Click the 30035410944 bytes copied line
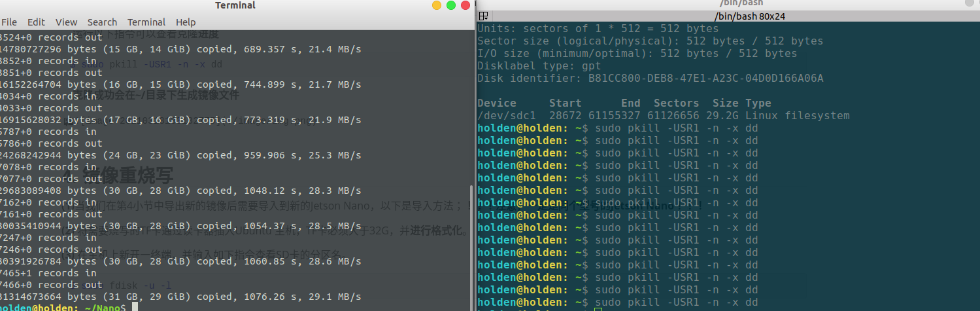Viewport: 980px width, 311px height. [x=180, y=226]
